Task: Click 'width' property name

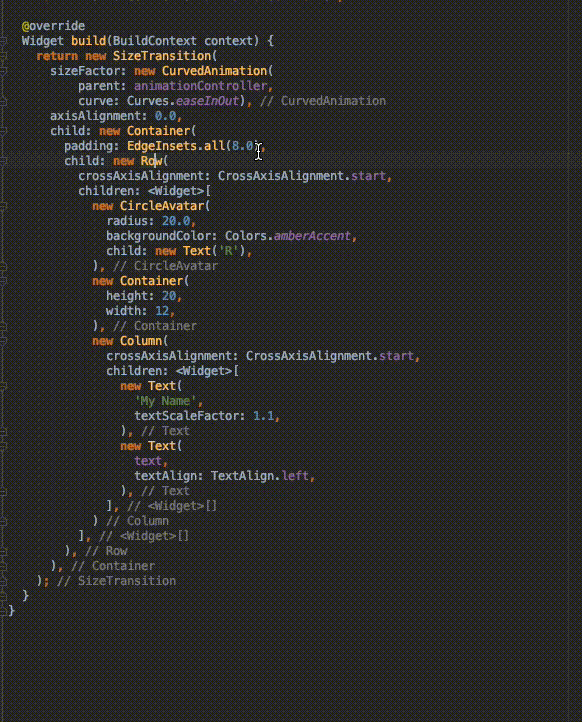Action: (123, 311)
